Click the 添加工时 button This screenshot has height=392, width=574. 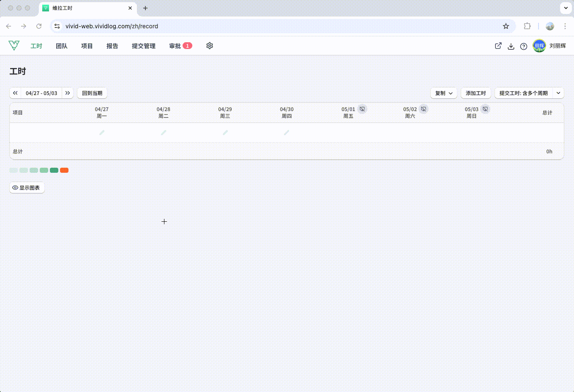(x=476, y=93)
